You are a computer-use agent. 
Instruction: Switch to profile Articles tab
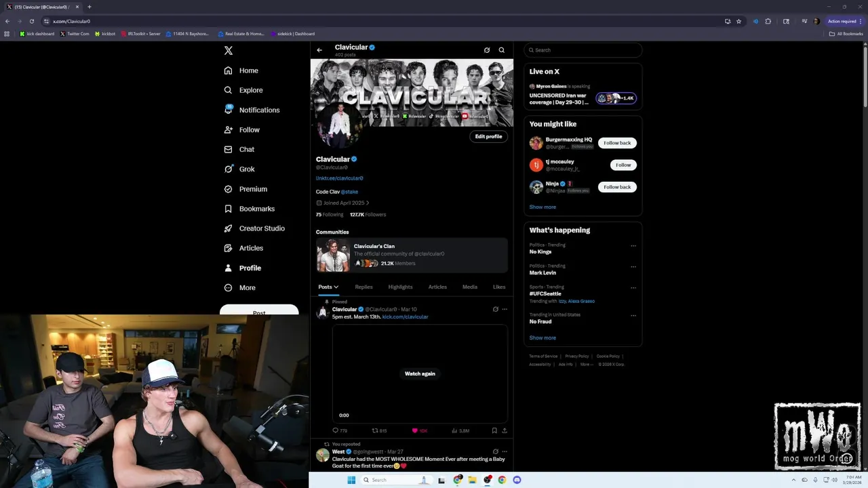(437, 287)
